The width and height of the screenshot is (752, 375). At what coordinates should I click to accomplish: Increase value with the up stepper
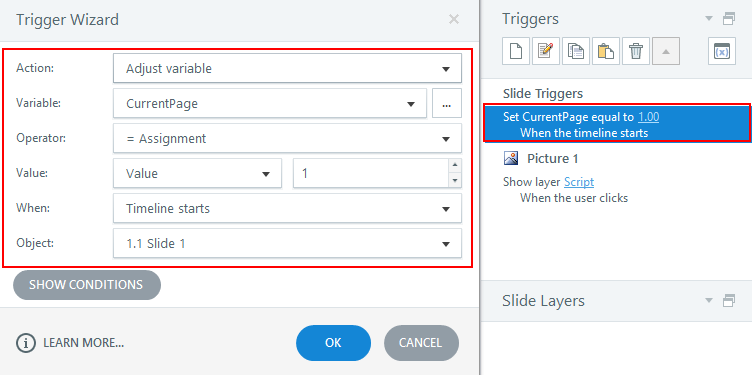(455, 165)
